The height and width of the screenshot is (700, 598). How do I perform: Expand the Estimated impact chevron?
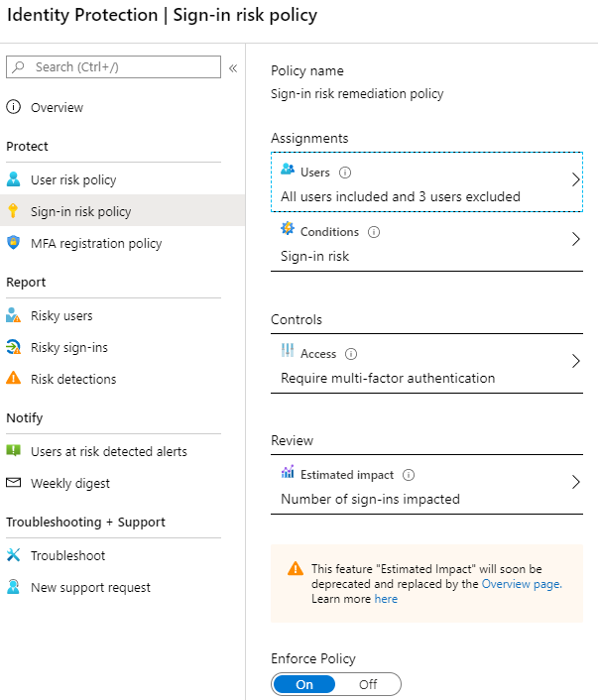(575, 482)
